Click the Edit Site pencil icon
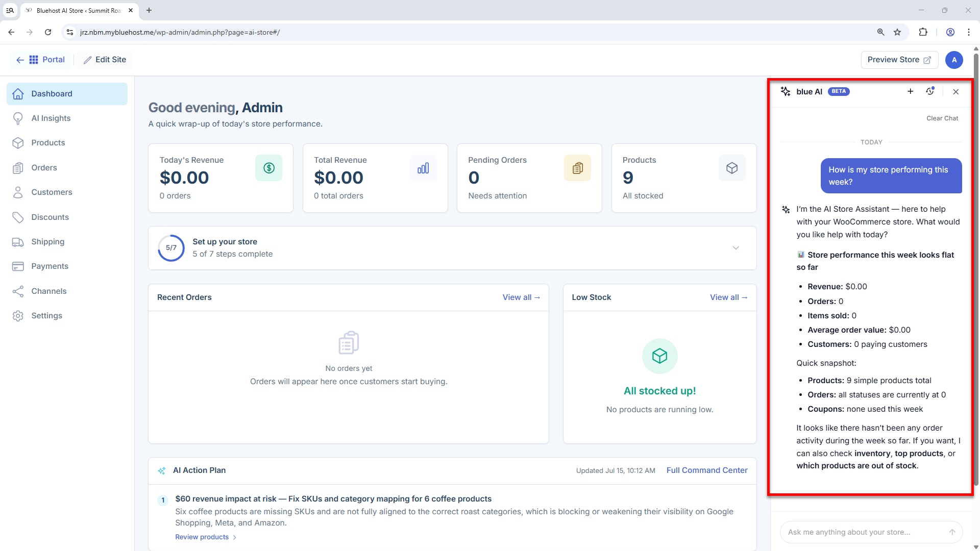980x551 pixels. click(x=88, y=60)
